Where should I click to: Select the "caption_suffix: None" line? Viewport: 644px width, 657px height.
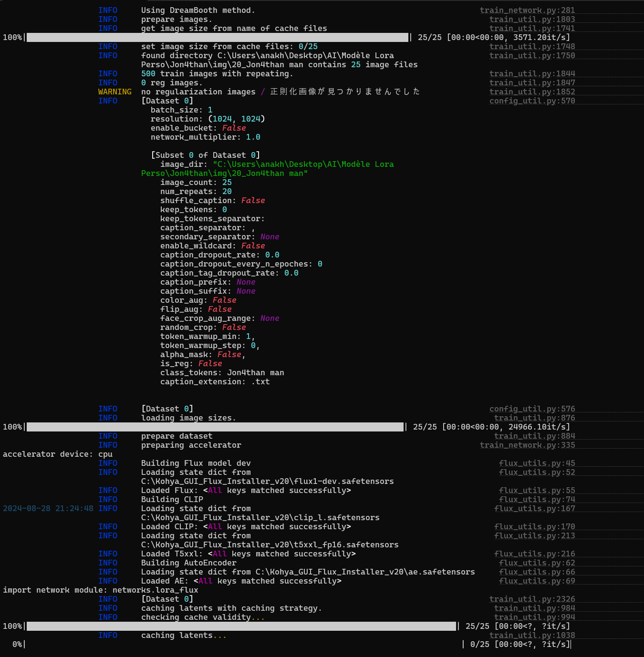tap(208, 291)
